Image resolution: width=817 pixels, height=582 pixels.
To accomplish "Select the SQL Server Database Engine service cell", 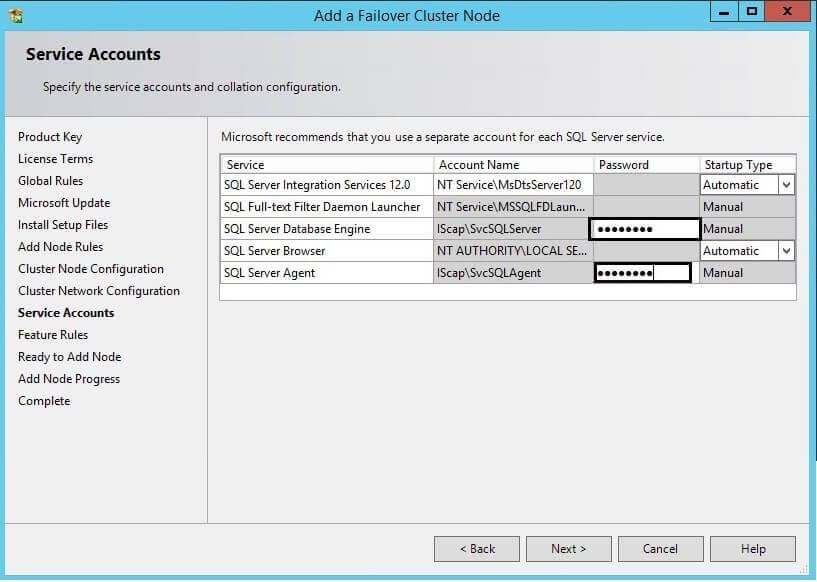I will tap(327, 229).
